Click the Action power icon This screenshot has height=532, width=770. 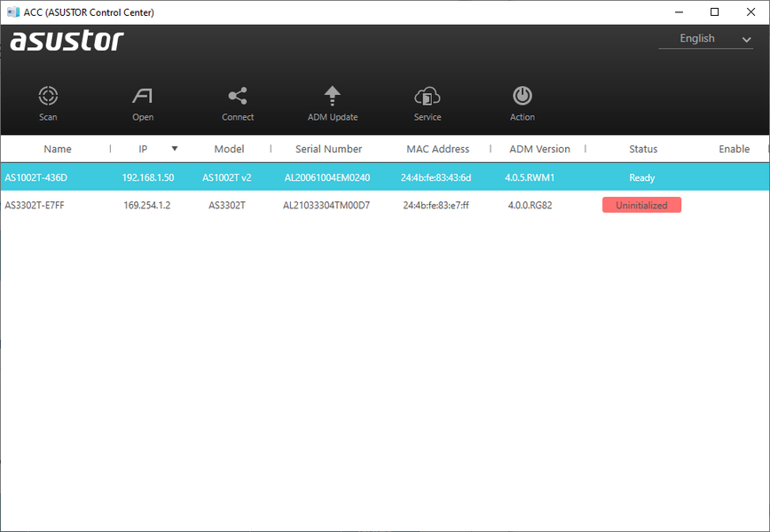(522, 96)
